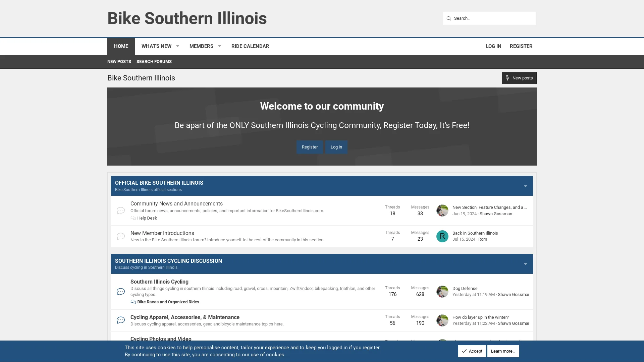
Task: Open Cycling Photos and Video forum
Action: point(161,339)
